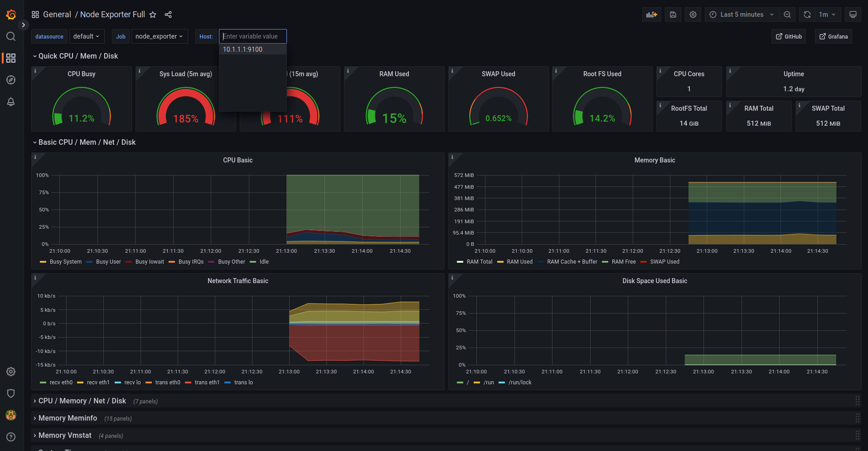The height and width of the screenshot is (451, 868).
Task: Open the Job node_exporter dropdown
Action: click(159, 36)
